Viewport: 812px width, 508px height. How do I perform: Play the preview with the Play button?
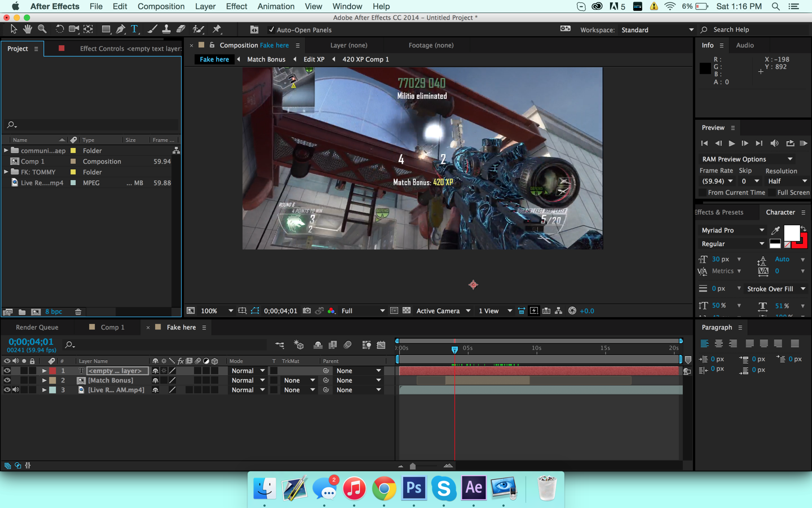click(731, 143)
